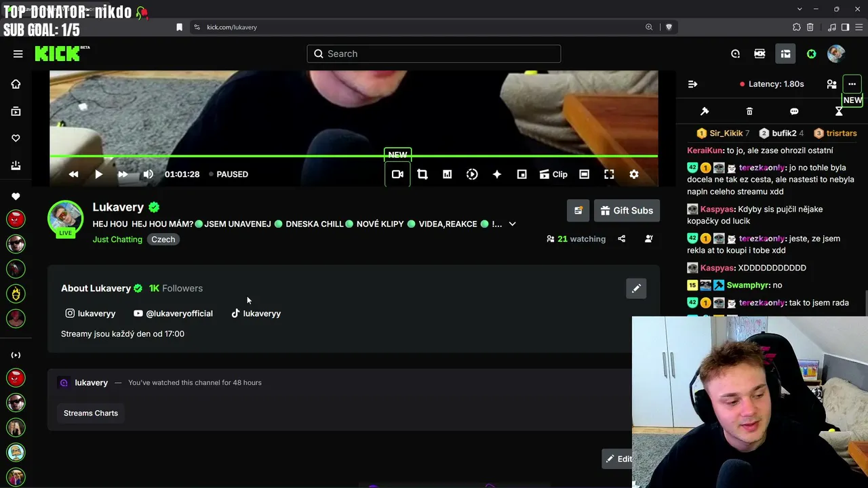Open the MOK icon in the Kick header
Viewport: 868px width, 488px height.
760,54
